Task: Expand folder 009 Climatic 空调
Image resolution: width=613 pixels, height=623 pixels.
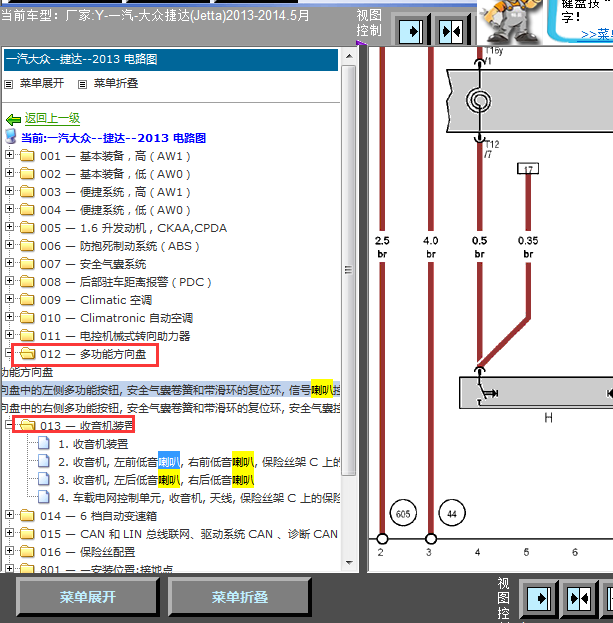Action: point(10,299)
